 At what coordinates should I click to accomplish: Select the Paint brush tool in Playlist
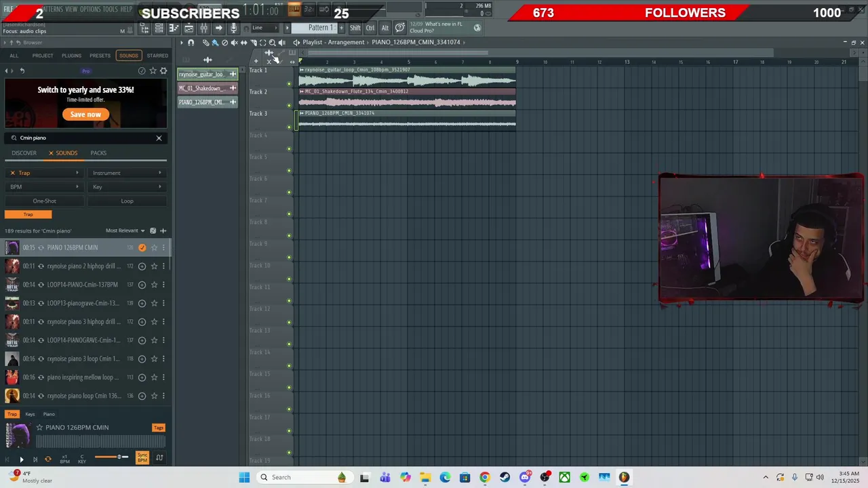coord(216,42)
